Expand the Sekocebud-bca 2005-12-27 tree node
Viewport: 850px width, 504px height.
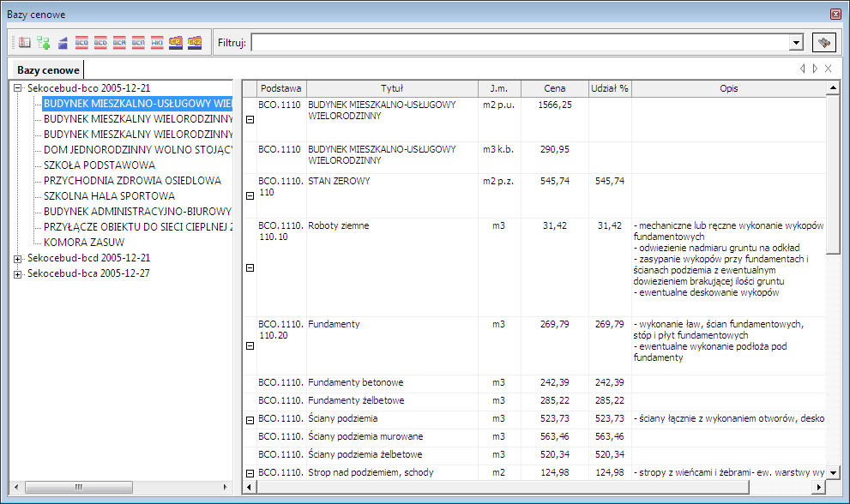(17, 274)
